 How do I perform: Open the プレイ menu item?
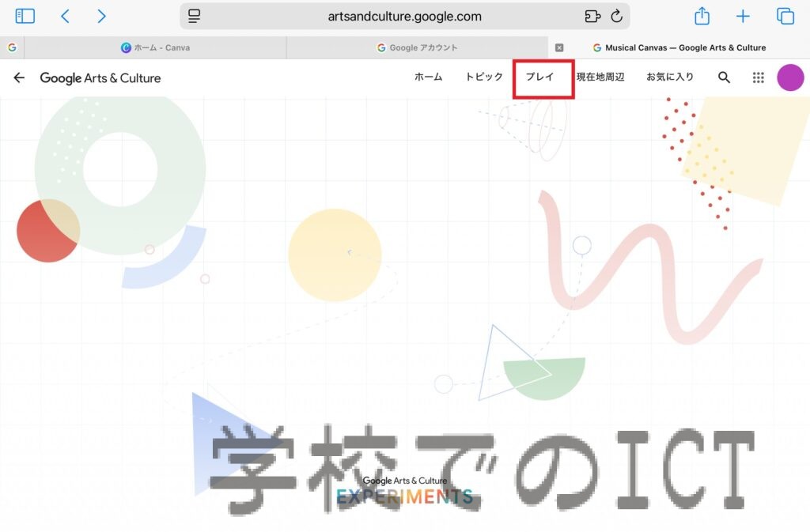[539, 77]
